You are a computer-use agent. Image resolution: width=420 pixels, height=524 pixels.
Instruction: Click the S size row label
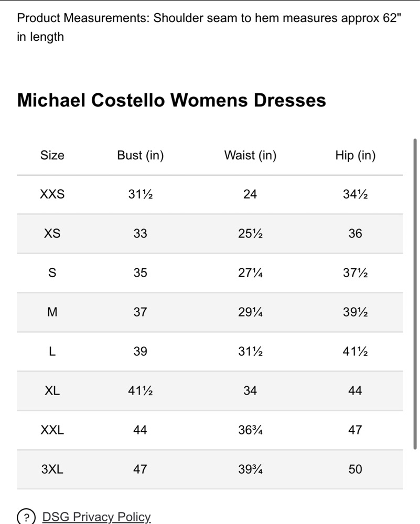(x=52, y=272)
